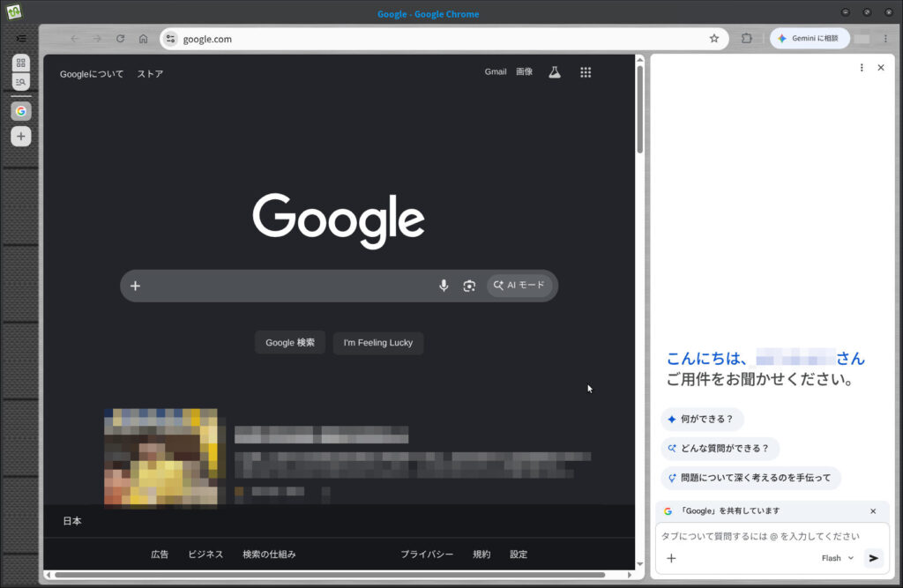Click the browser forward arrow
Screen dimensions: 903x588
[x=97, y=39]
